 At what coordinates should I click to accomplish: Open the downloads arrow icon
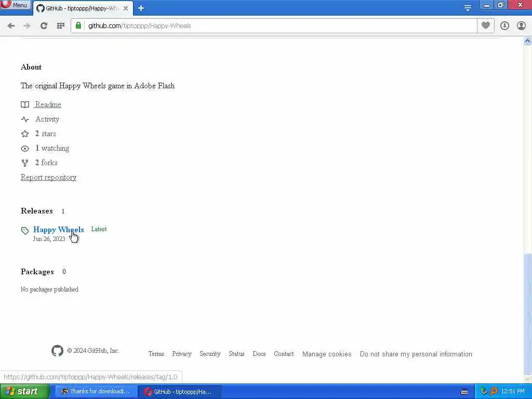click(504, 26)
